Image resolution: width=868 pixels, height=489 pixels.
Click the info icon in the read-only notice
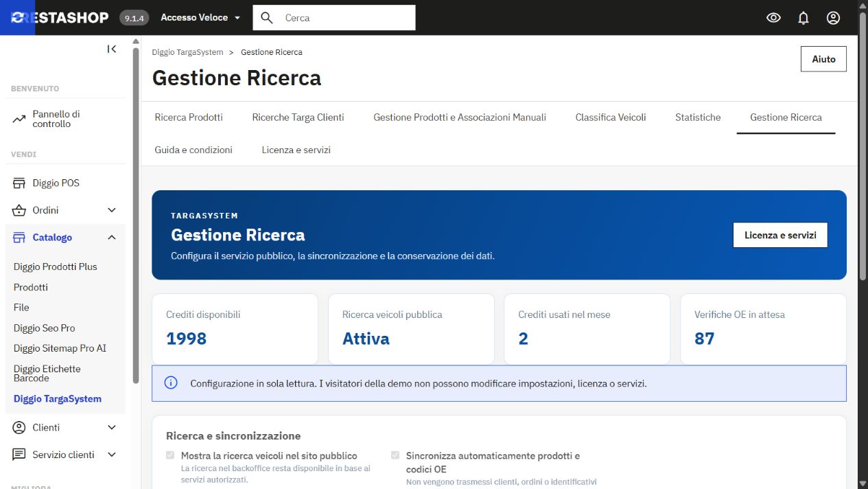[x=171, y=383]
